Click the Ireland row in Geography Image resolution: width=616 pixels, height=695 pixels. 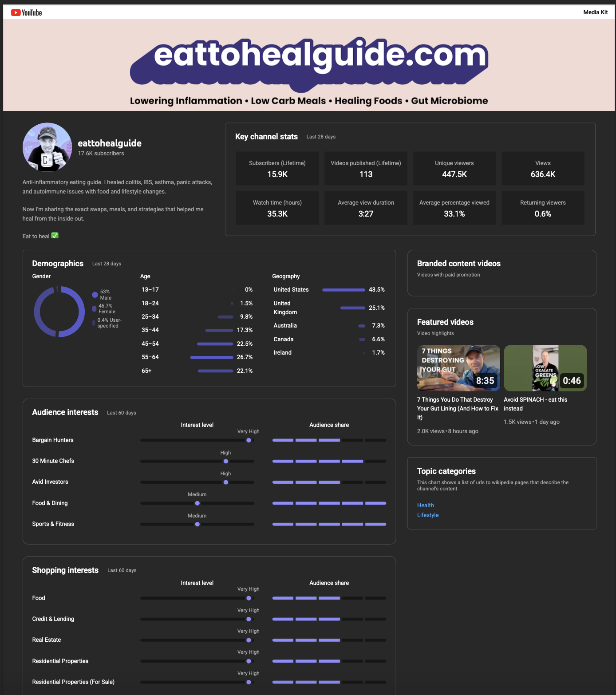(329, 353)
